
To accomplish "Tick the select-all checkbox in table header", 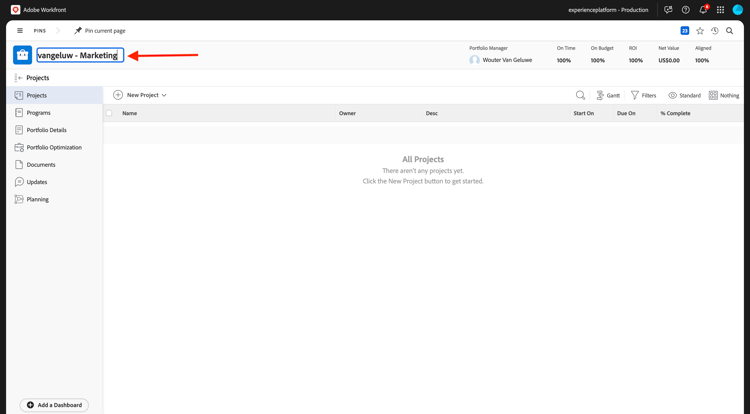I will 109,113.
